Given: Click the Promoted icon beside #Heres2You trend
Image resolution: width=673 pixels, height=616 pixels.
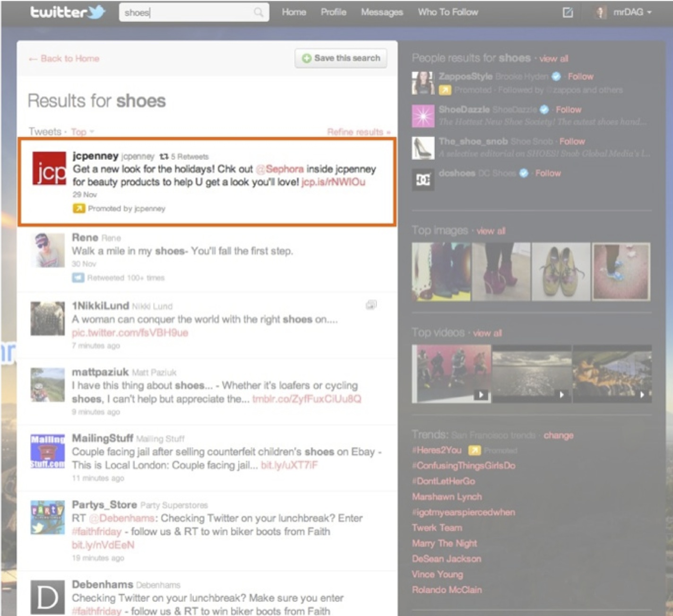Looking at the screenshot, I should pyautogui.click(x=474, y=450).
